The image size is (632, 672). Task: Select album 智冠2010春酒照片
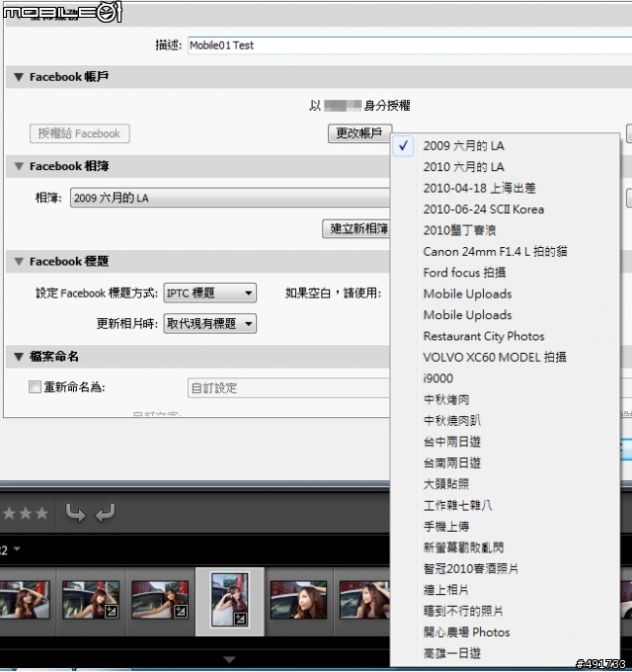pos(506,568)
